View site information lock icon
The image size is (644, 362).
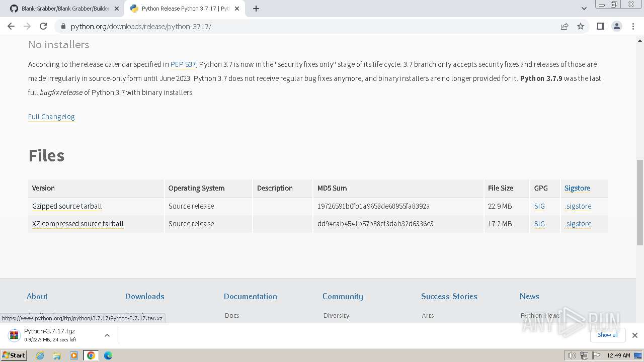(63, 26)
